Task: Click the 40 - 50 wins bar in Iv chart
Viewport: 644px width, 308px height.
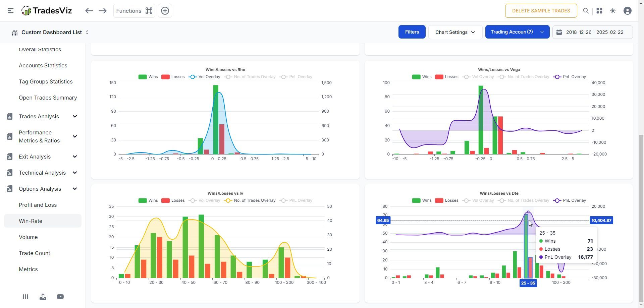Action: [185, 247]
